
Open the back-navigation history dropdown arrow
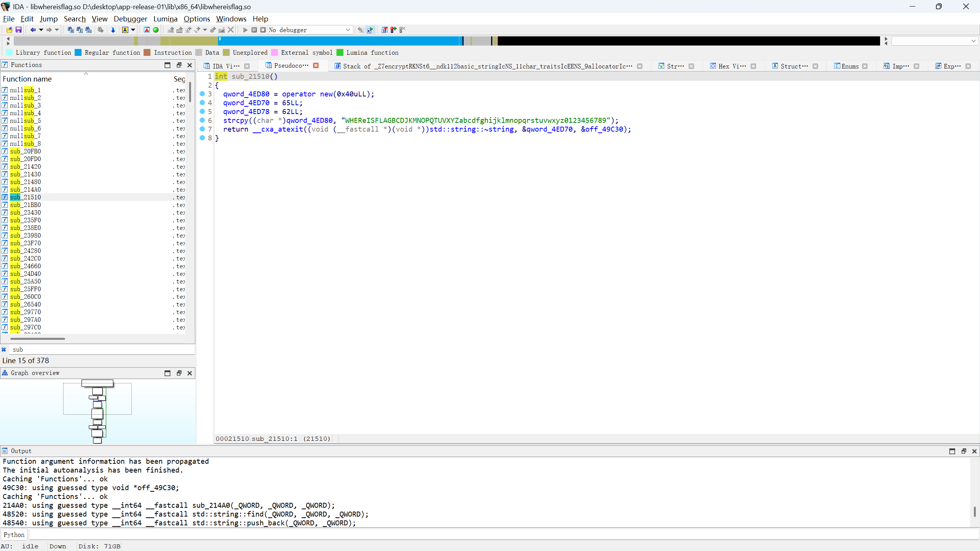[x=41, y=30]
